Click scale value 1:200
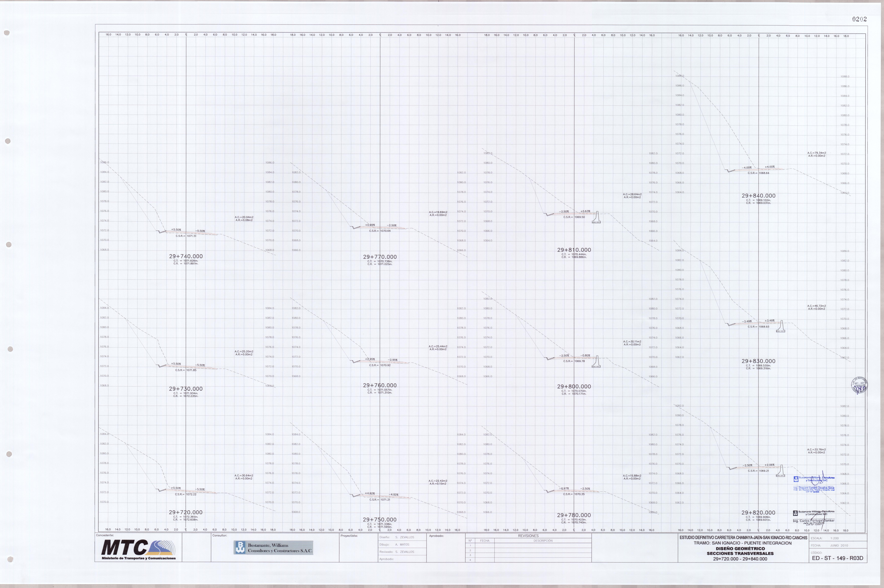The height and width of the screenshot is (588, 884). 835,538
